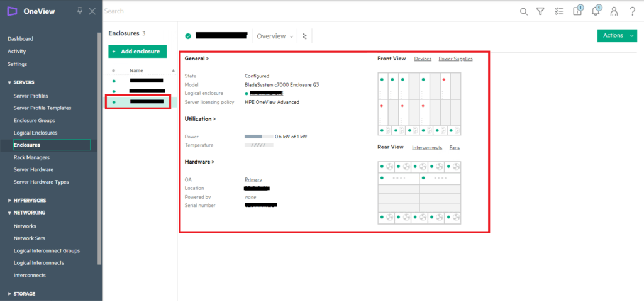Collapse the NETWORKING section
This screenshot has width=644, height=302.
coord(26,213)
